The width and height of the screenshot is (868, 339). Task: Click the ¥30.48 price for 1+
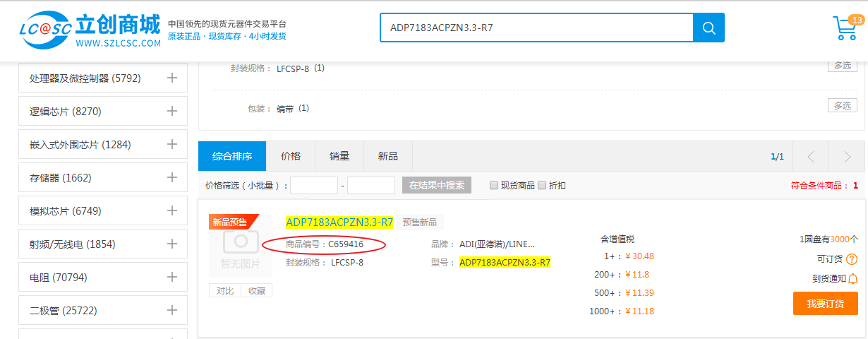639,256
